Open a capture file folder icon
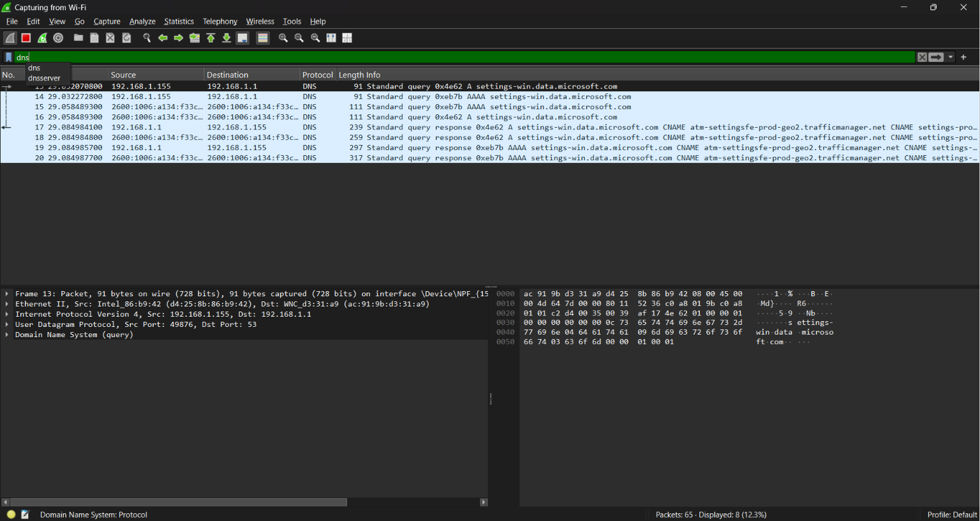Image resolution: width=980 pixels, height=521 pixels. pos(78,38)
